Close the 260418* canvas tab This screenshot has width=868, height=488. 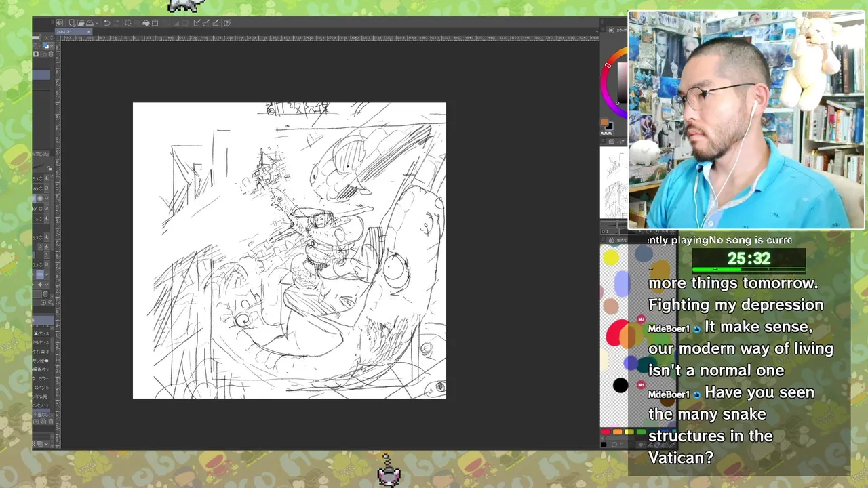88,32
